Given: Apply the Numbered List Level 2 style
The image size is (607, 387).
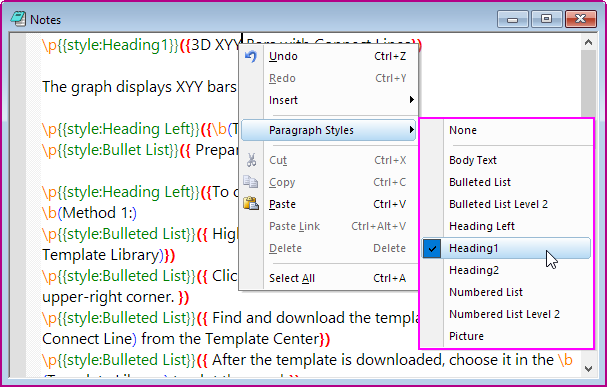Looking at the screenshot, I should pyautogui.click(x=506, y=314).
